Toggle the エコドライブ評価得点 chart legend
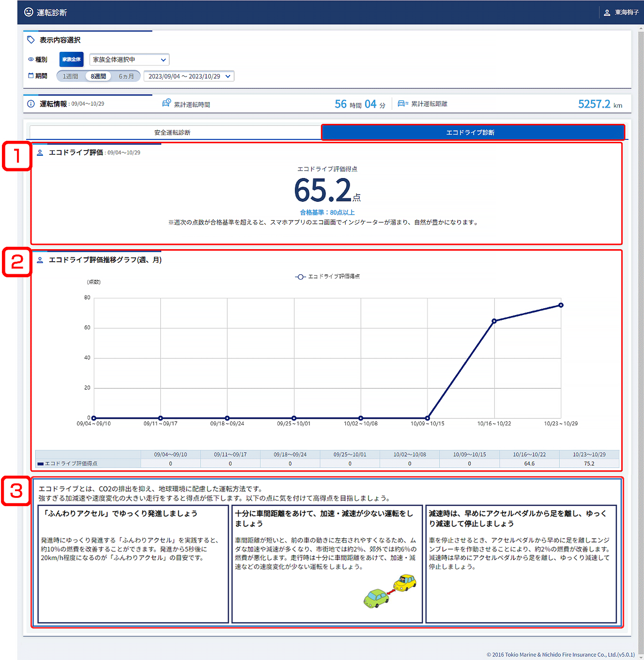 [328, 277]
